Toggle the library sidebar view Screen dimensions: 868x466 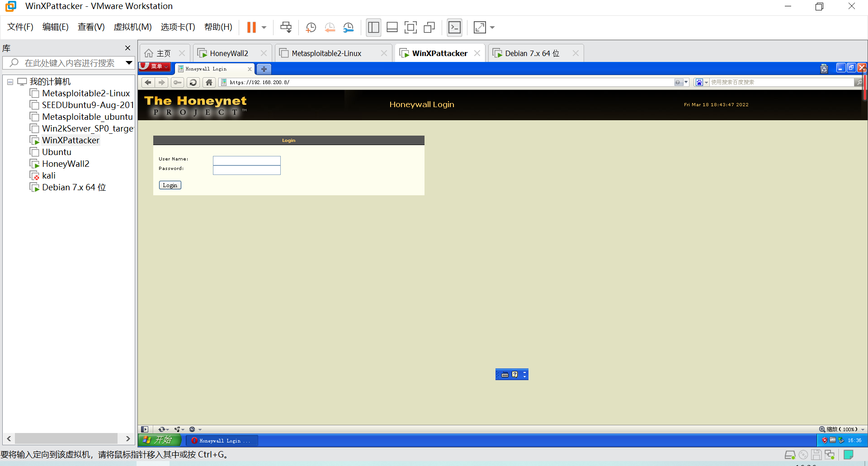click(x=373, y=28)
